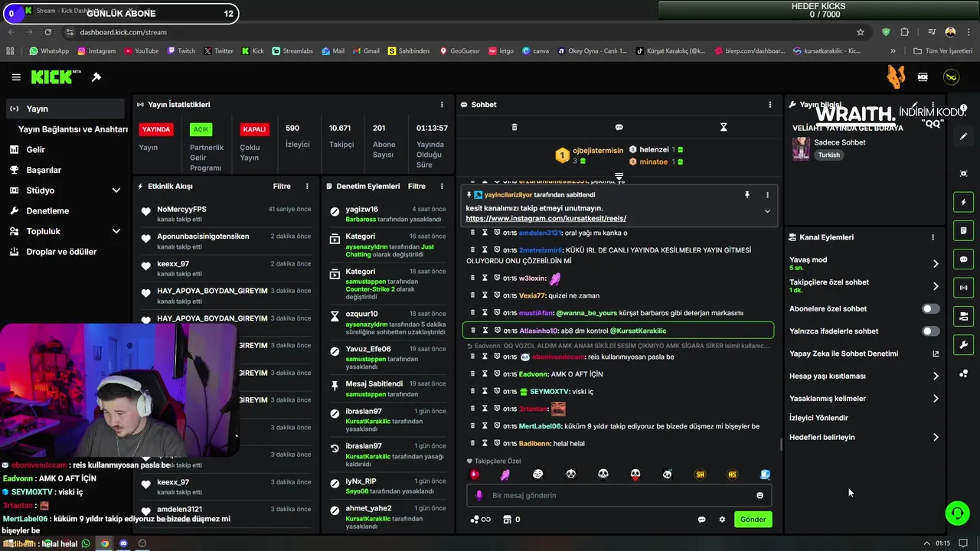The image size is (980, 551).
Task: Open Hedefleri belirleyin arrow
Action: tap(936, 438)
